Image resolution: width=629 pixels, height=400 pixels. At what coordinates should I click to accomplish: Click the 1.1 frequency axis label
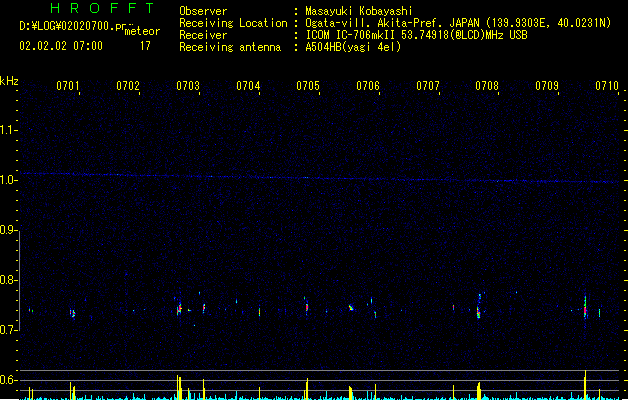tap(8, 130)
